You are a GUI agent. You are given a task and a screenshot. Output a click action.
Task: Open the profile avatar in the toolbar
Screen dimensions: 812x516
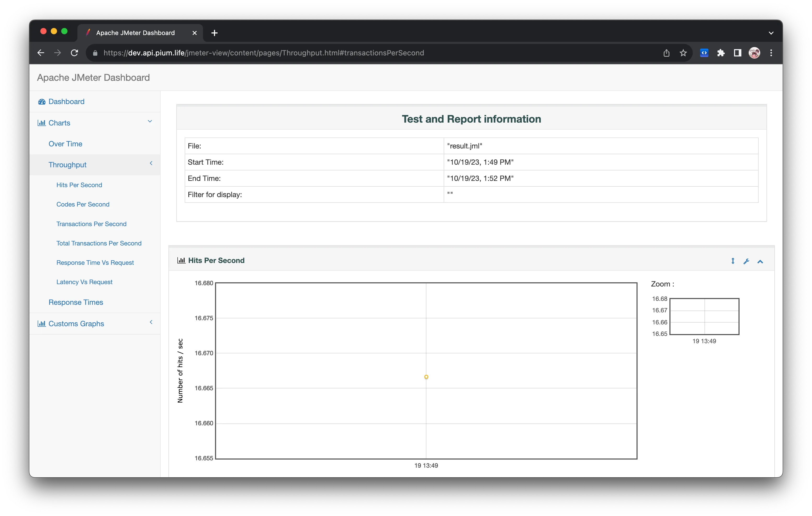pyautogui.click(x=754, y=53)
